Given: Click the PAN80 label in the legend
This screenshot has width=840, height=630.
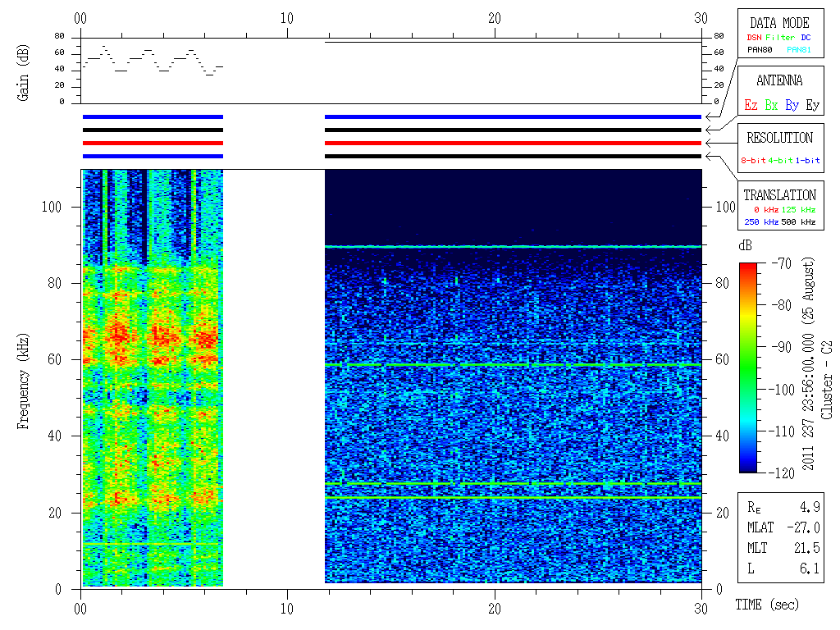Looking at the screenshot, I should 760,50.
